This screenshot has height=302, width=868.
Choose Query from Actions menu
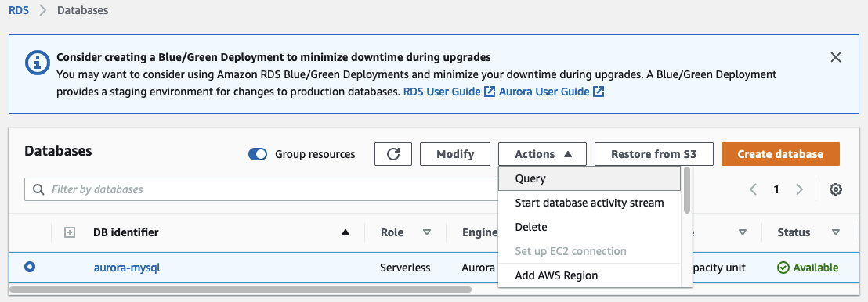tap(590, 178)
